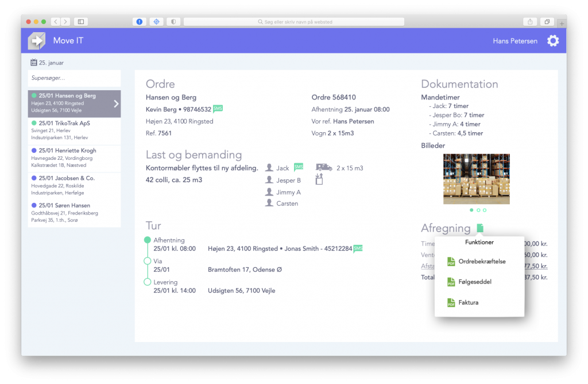The height and width of the screenshot is (384, 588).
Task: Click the Move IT app title
Action: (68, 41)
